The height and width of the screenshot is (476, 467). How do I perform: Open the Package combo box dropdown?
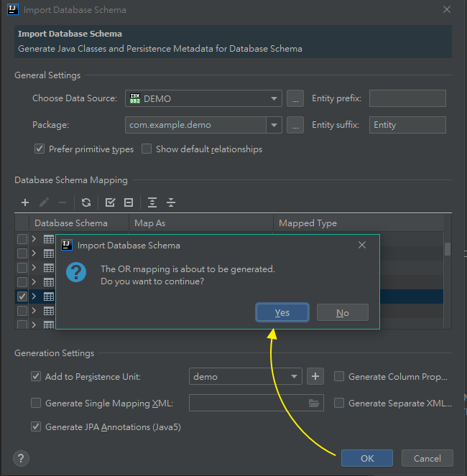pos(274,125)
